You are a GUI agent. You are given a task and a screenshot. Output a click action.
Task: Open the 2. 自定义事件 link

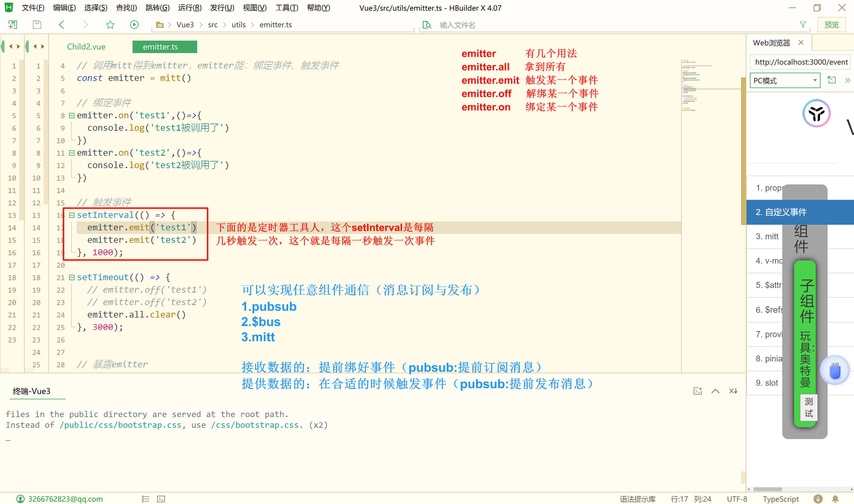781,212
